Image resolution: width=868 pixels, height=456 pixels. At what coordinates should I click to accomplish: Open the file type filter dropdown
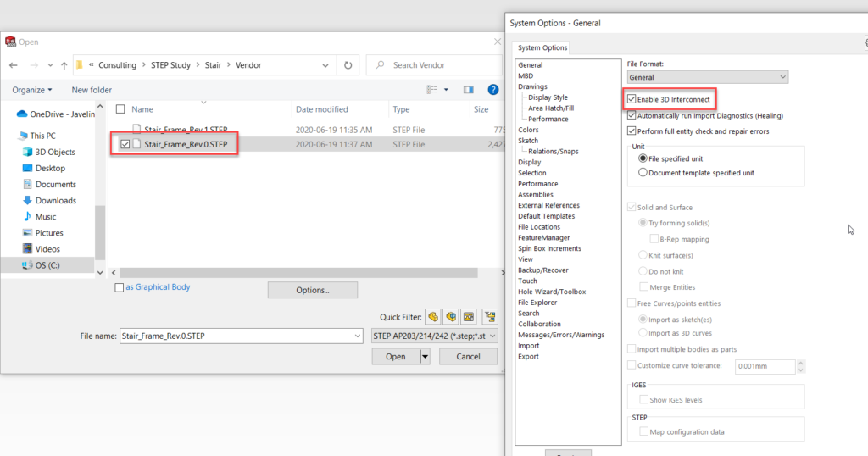point(435,336)
